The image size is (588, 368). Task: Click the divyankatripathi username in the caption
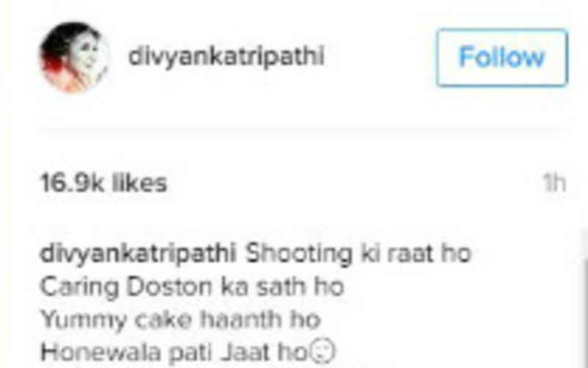(137, 253)
